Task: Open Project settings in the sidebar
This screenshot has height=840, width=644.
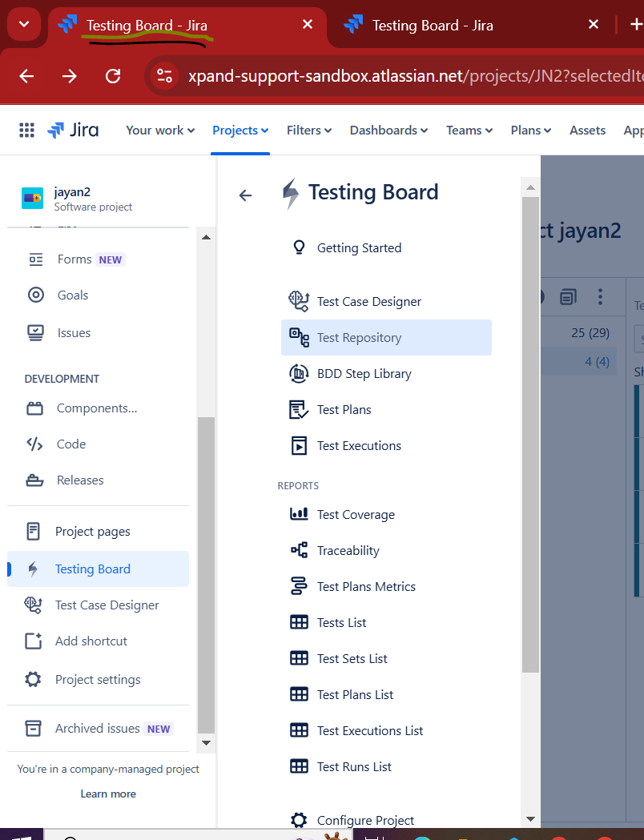Action: pyautogui.click(x=98, y=679)
